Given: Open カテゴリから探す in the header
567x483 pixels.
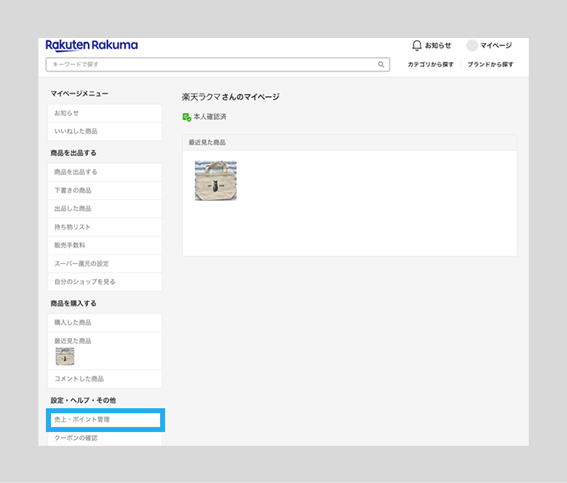Looking at the screenshot, I should (x=430, y=64).
